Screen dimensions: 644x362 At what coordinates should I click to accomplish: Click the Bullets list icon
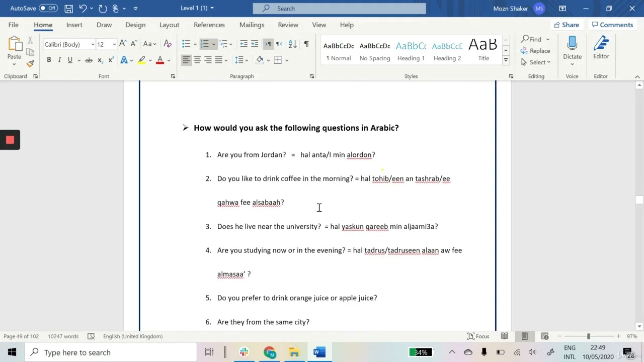point(186,44)
